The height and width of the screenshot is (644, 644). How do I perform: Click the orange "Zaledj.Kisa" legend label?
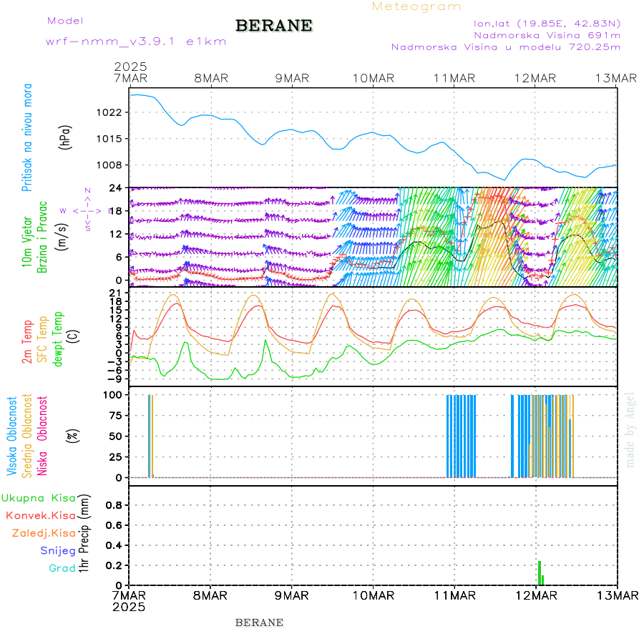click(x=44, y=533)
